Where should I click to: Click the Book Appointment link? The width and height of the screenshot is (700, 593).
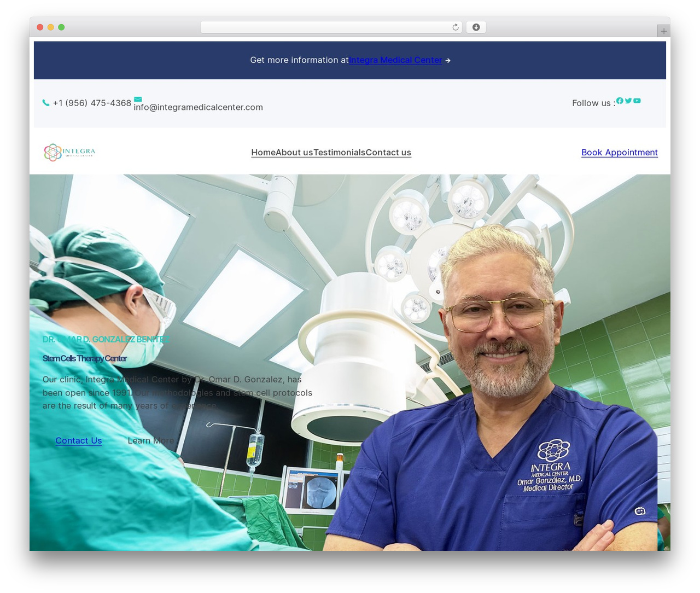point(620,153)
